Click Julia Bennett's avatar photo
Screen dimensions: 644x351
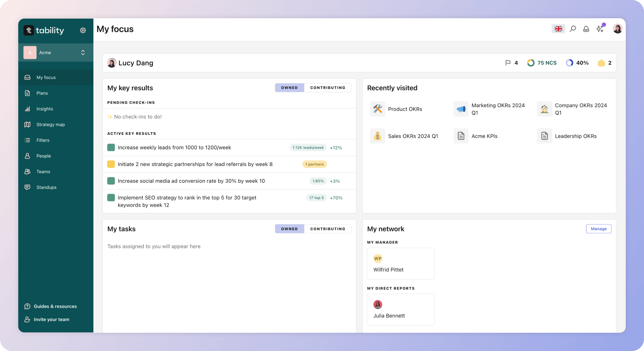click(378, 305)
